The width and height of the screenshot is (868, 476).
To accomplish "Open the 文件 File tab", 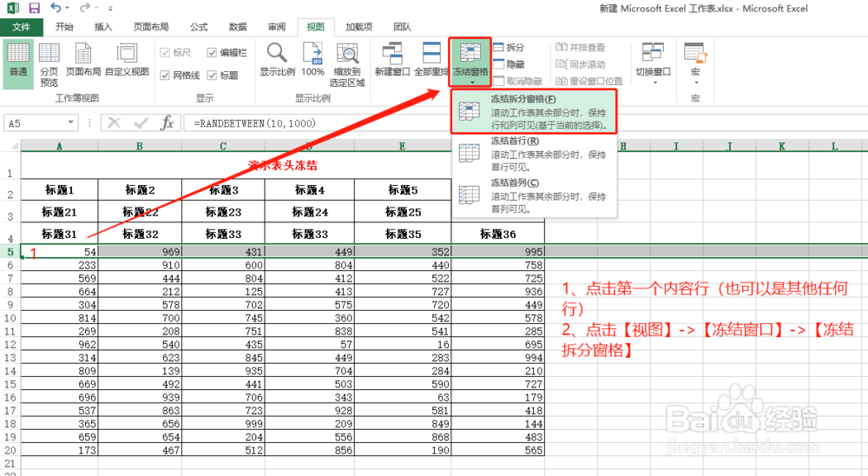I will click(21, 27).
